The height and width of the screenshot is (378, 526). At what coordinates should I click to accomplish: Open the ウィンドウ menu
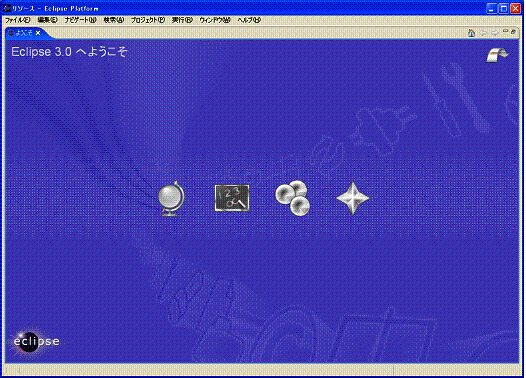tap(215, 20)
